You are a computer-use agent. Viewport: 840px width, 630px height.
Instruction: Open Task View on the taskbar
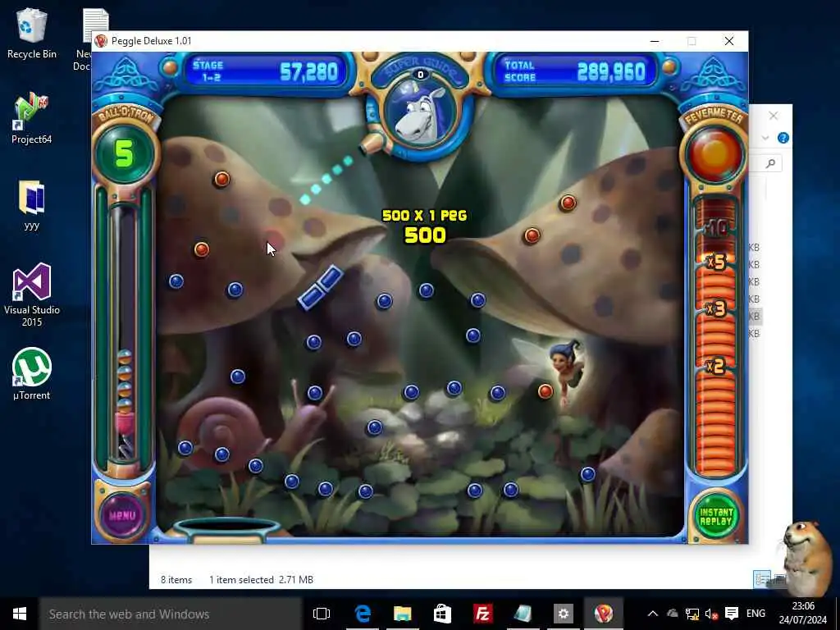[x=322, y=614]
